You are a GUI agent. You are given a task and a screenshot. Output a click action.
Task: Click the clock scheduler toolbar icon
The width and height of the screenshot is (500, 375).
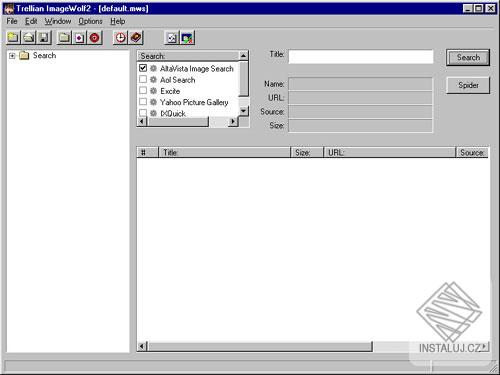pyautogui.click(x=120, y=37)
